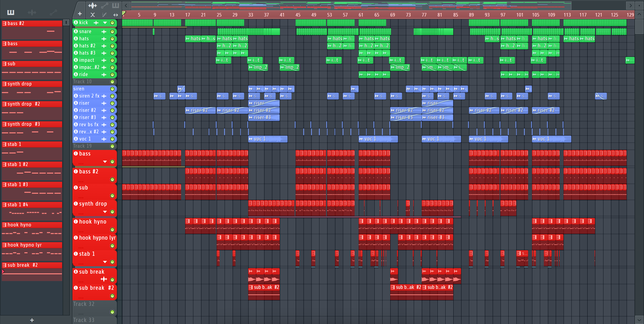Viewport: 644px width, 324px height.
Task: Select the 'riser #3' clip at bar 33
Action: tap(264, 118)
